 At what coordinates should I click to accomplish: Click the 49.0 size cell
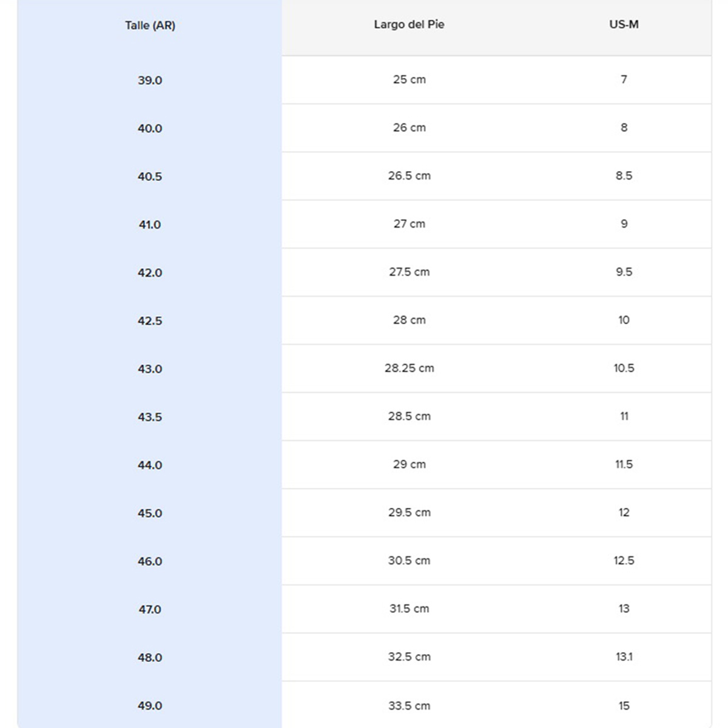click(x=150, y=706)
